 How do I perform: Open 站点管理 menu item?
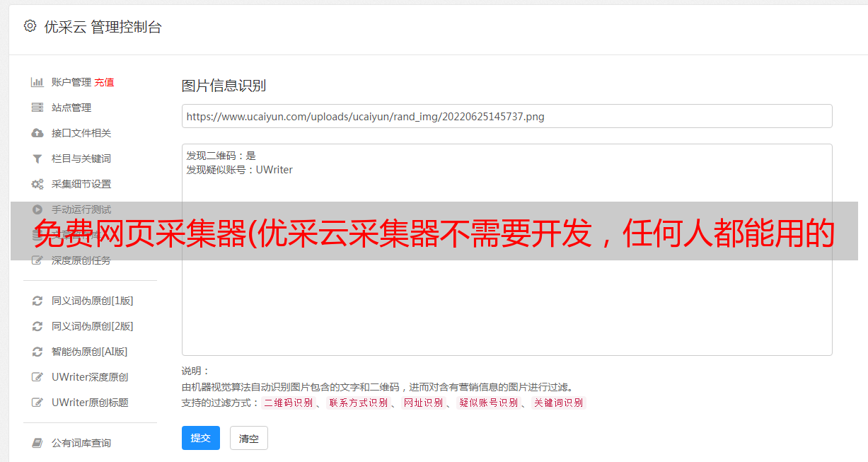tap(71, 108)
